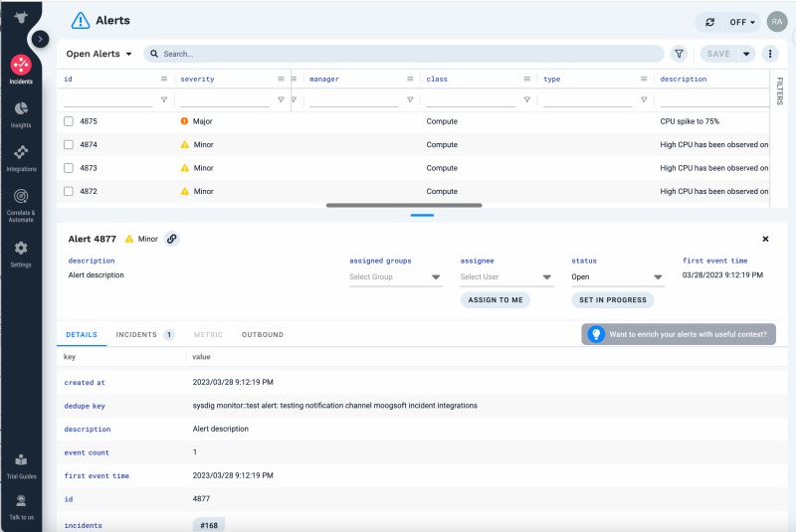Open Talk to us in sidebar
The height and width of the screenshot is (532, 796).
click(x=21, y=507)
